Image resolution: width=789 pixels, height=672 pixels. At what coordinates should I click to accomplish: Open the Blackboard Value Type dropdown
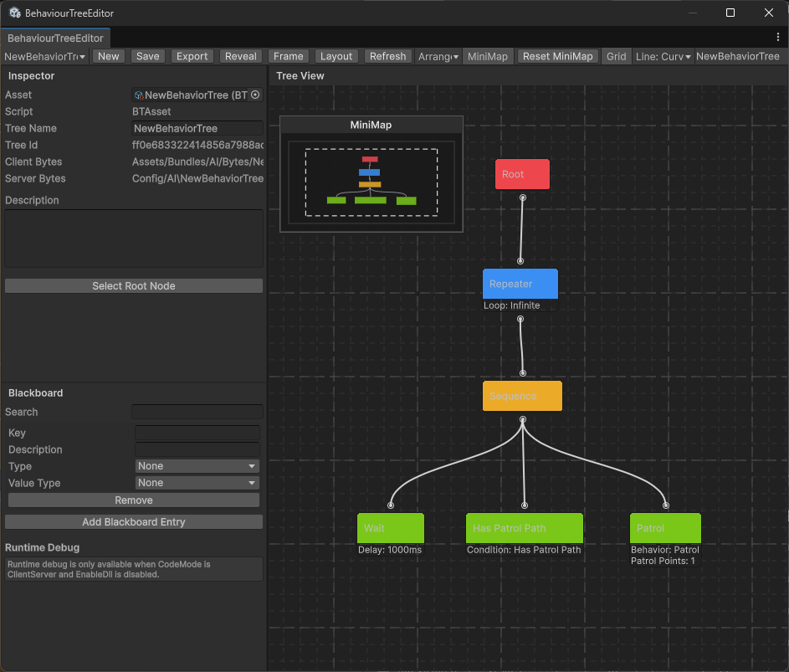pos(197,483)
